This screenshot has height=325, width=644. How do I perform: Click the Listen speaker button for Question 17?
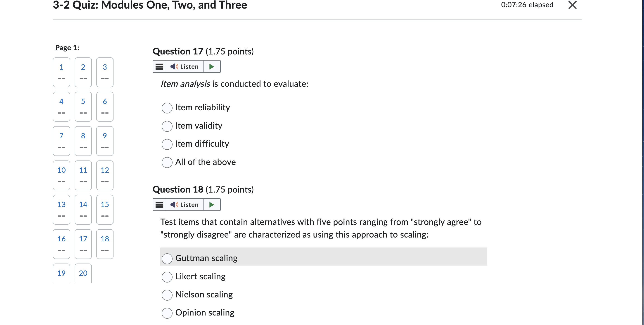pos(185,66)
